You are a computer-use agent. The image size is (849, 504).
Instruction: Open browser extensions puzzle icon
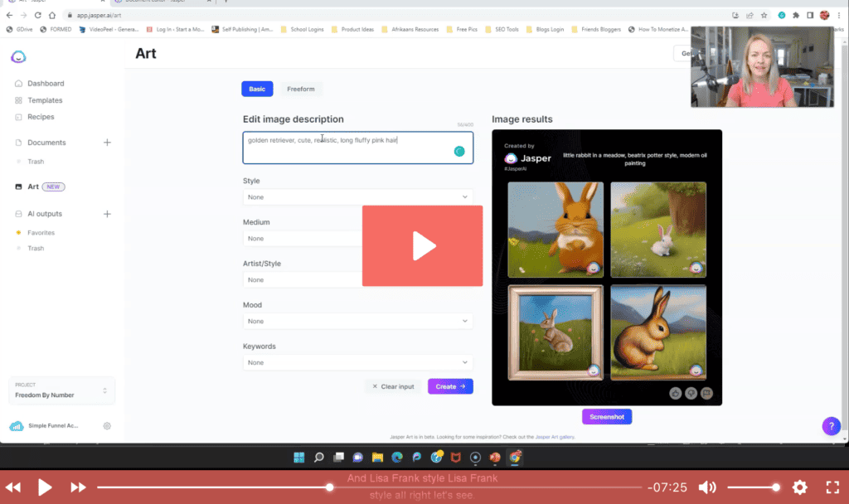796,15
